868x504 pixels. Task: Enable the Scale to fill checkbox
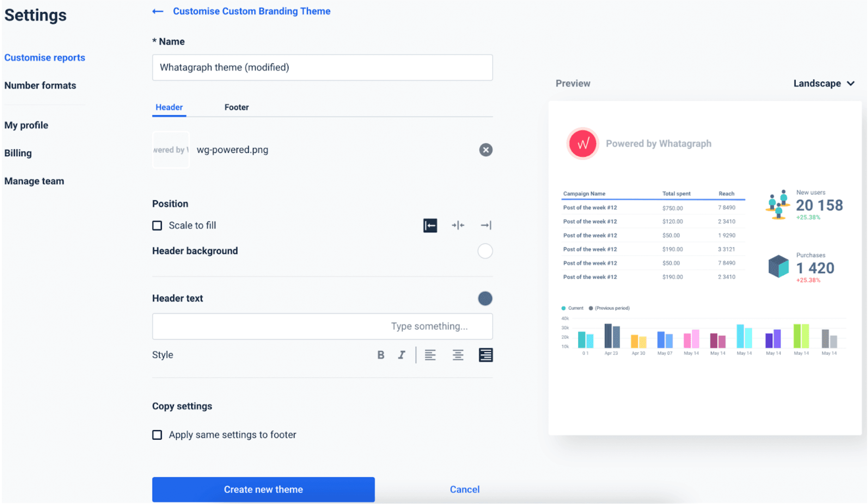point(157,226)
